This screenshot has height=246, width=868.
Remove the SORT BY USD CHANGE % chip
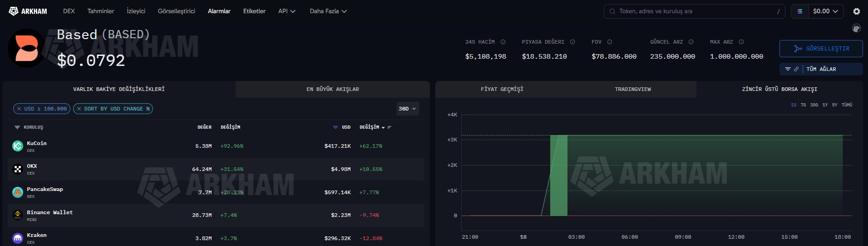coord(79,109)
